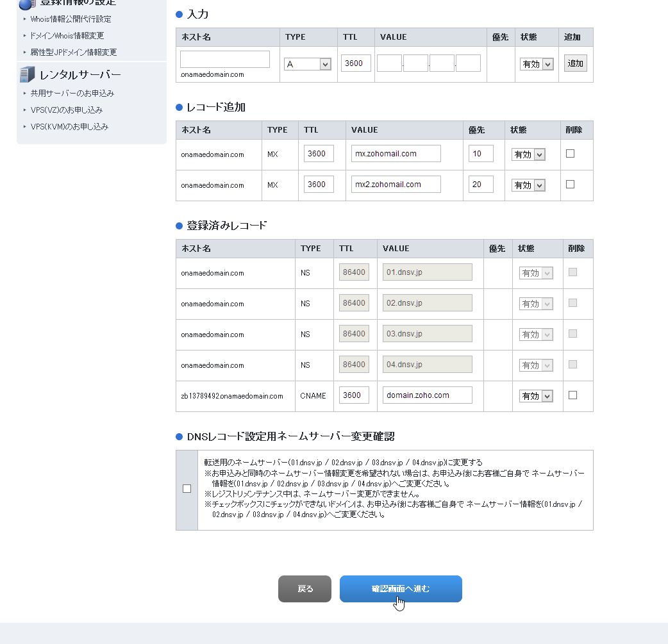Click the 01.dnsv.jp value field
668x644 pixels.
click(x=428, y=272)
